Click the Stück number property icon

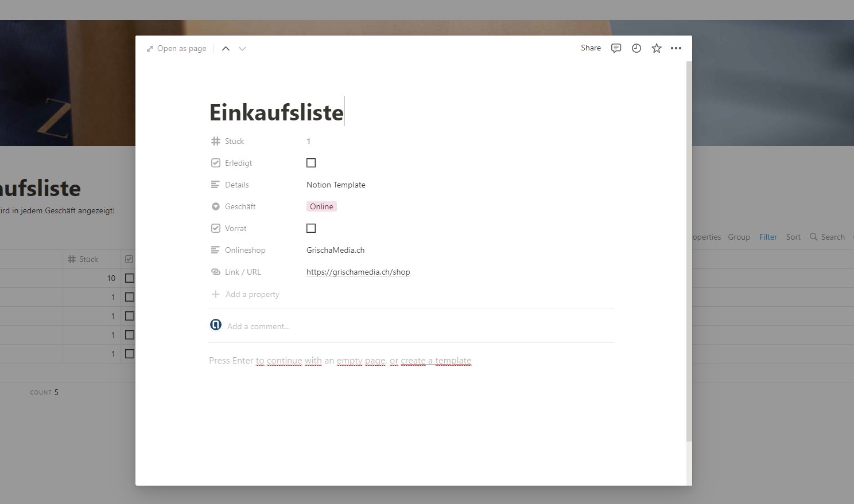click(x=216, y=141)
